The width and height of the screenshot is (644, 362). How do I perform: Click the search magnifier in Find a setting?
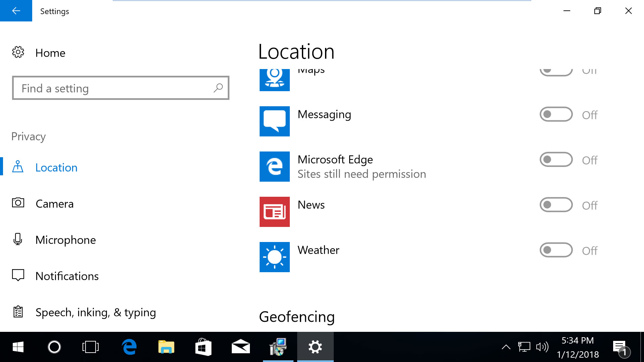[x=218, y=88]
